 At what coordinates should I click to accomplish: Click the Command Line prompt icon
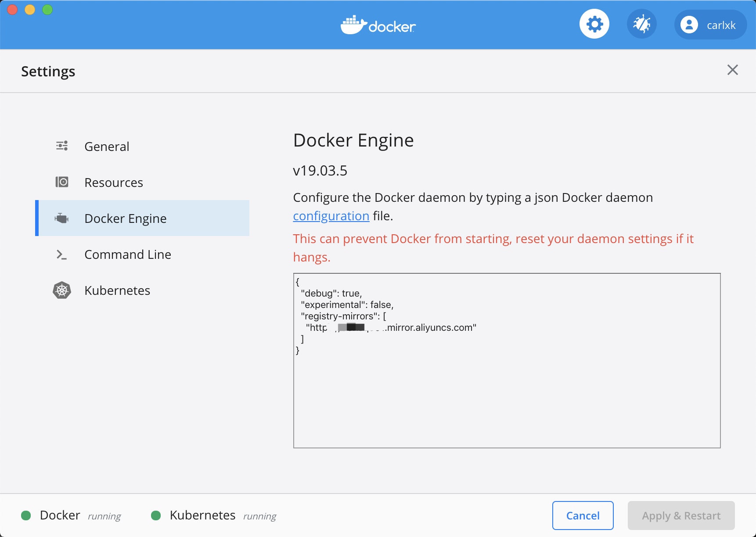point(61,254)
